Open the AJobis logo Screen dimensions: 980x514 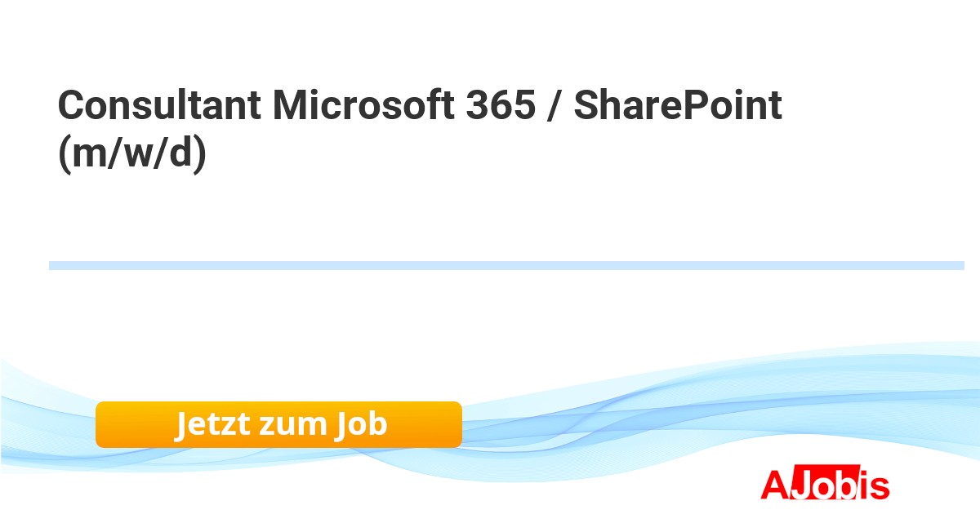pyautogui.click(x=825, y=485)
